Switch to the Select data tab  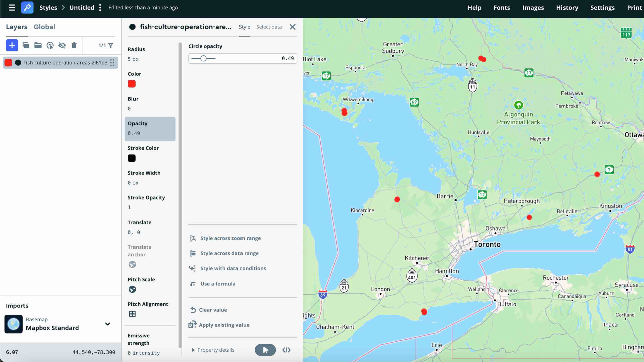pyautogui.click(x=269, y=27)
